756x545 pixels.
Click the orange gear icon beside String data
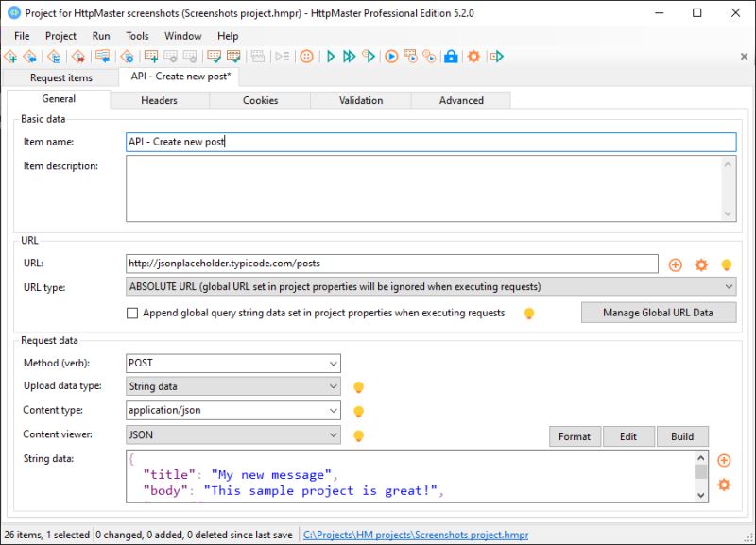pyautogui.click(x=724, y=485)
